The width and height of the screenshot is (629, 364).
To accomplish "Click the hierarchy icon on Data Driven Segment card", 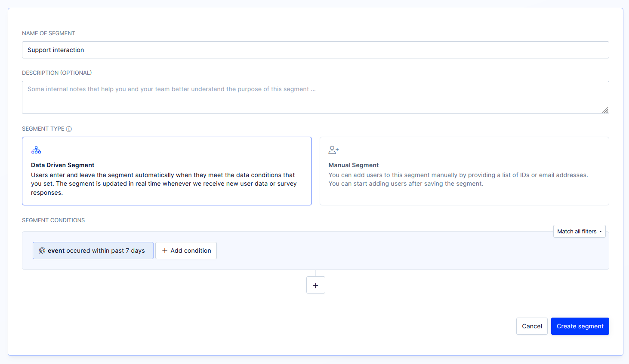I will pyautogui.click(x=36, y=150).
